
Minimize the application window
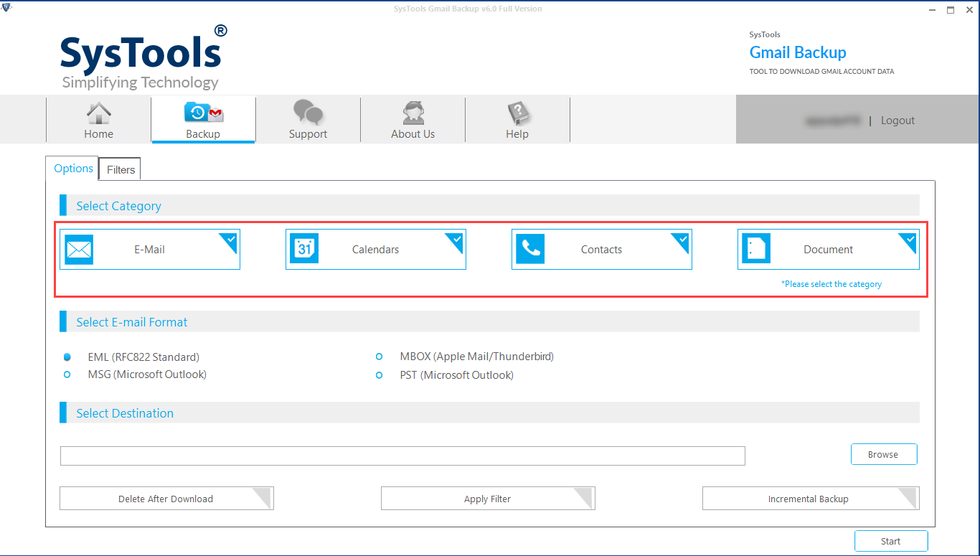[x=932, y=9]
